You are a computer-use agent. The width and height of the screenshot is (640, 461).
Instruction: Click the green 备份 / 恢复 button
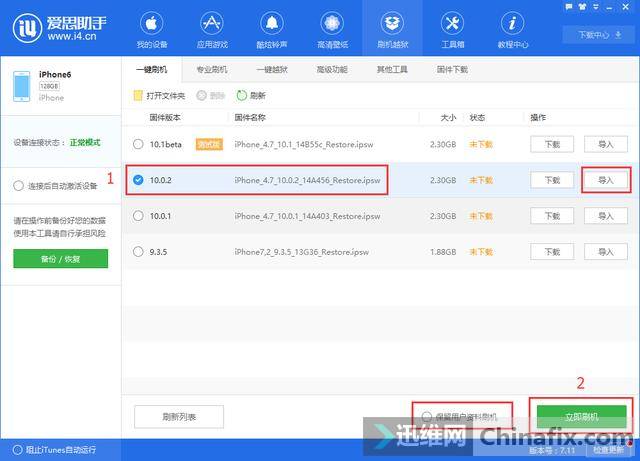coord(60,258)
